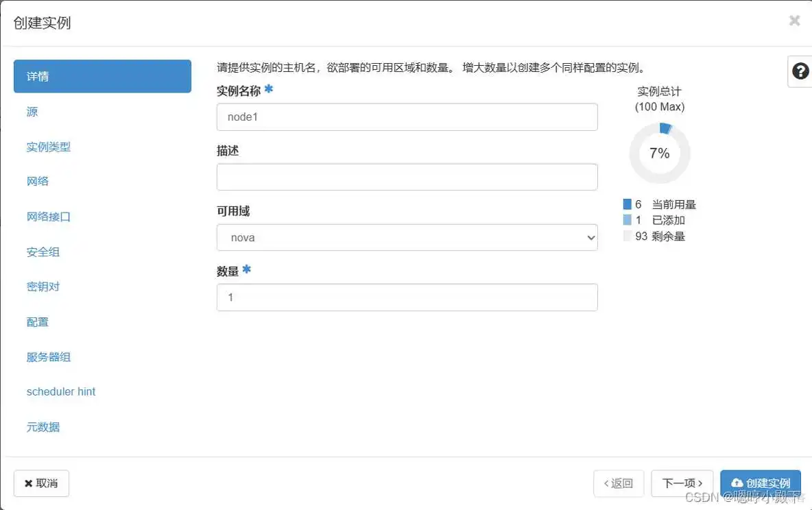Select the 密钥对 step
812x510 pixels.
pyautogui.click(x=43, y=287)
